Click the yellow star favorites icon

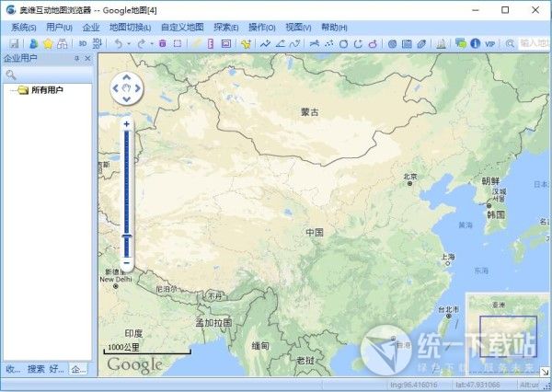coord(48,43)
